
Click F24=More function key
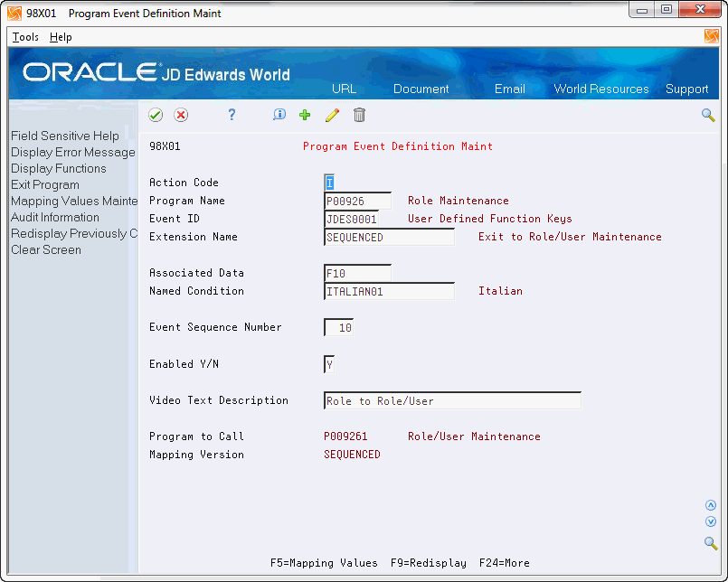[x=505, y=563]
